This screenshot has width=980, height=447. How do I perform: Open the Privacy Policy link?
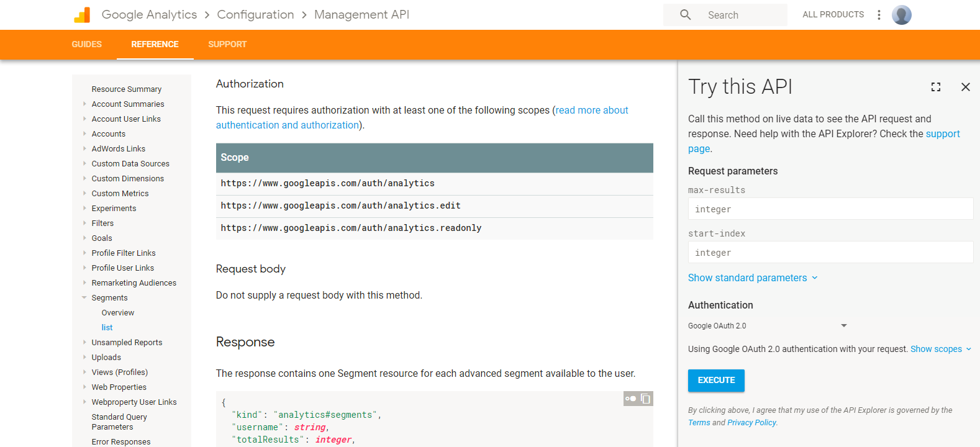[751, 423]
